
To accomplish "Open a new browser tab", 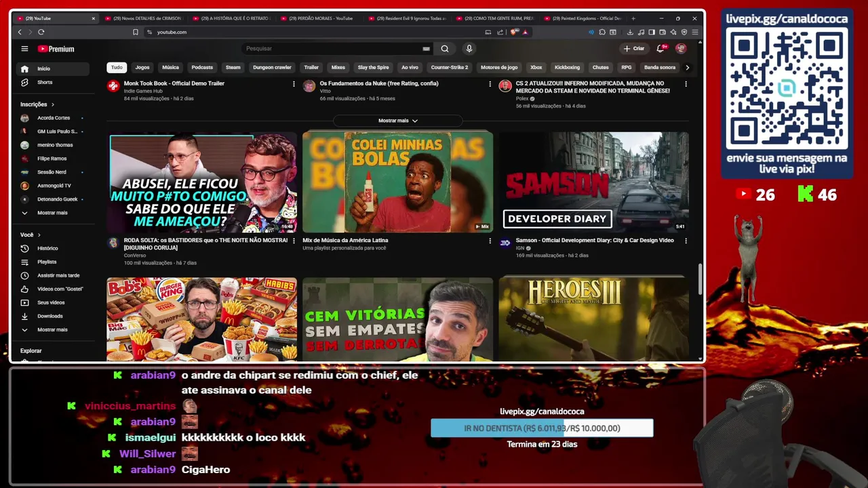I will click(x=633, y=18).
